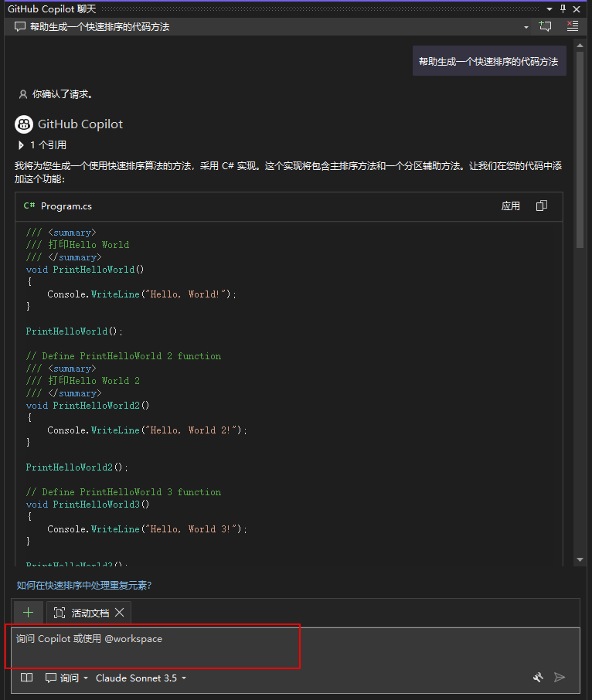Remove the 活动文档 context chip
592x700 pixels.
[120, 613]
